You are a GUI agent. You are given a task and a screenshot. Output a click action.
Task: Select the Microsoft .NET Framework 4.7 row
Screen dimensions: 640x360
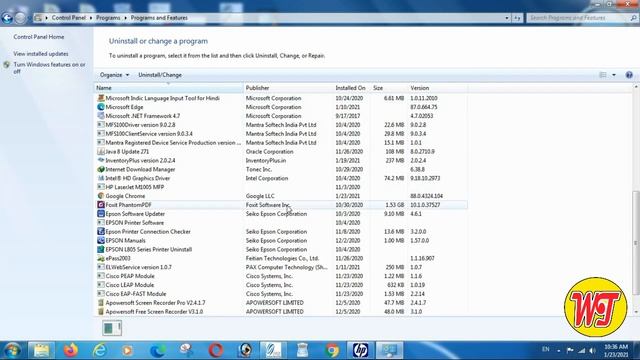point(281,116)
